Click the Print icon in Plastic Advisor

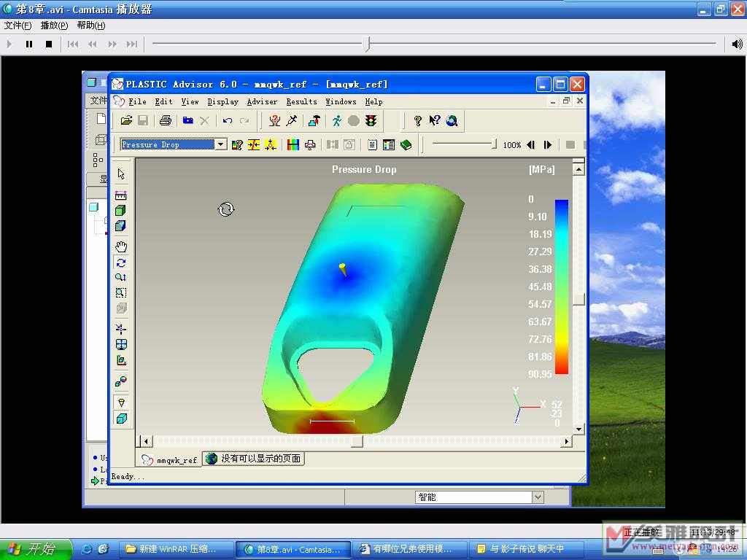tap(166, 121)
